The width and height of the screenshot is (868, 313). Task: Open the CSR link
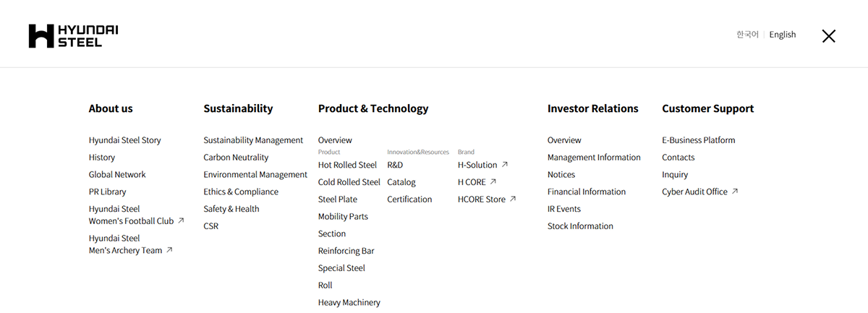[210, 226]
